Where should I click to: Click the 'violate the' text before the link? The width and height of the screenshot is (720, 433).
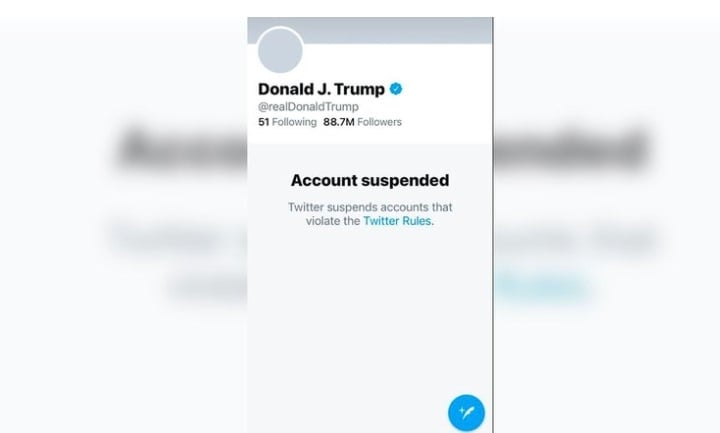tap(333, 221)
